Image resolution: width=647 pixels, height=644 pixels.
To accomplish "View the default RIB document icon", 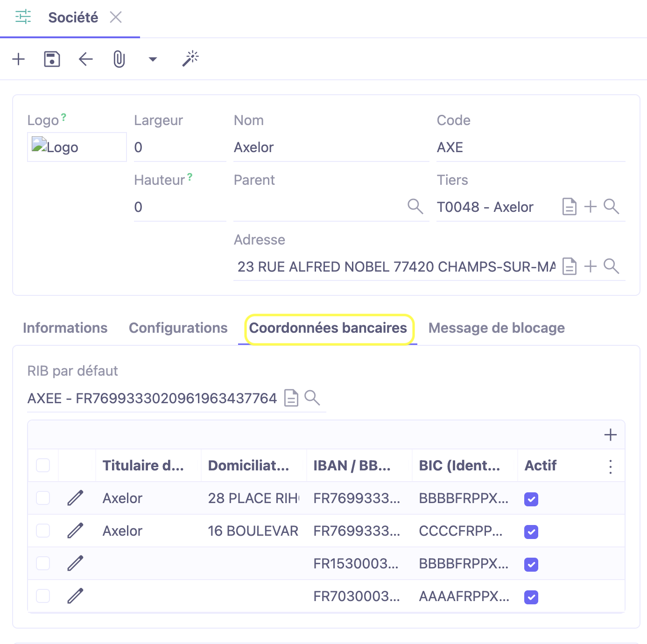I will pyautogui.click(x=291, y=398).
